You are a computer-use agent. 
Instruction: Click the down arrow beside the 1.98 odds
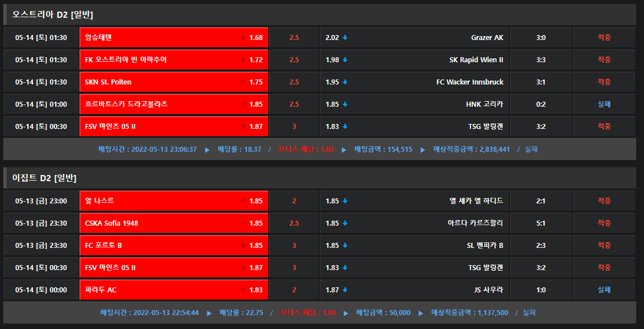coord(345,60)
